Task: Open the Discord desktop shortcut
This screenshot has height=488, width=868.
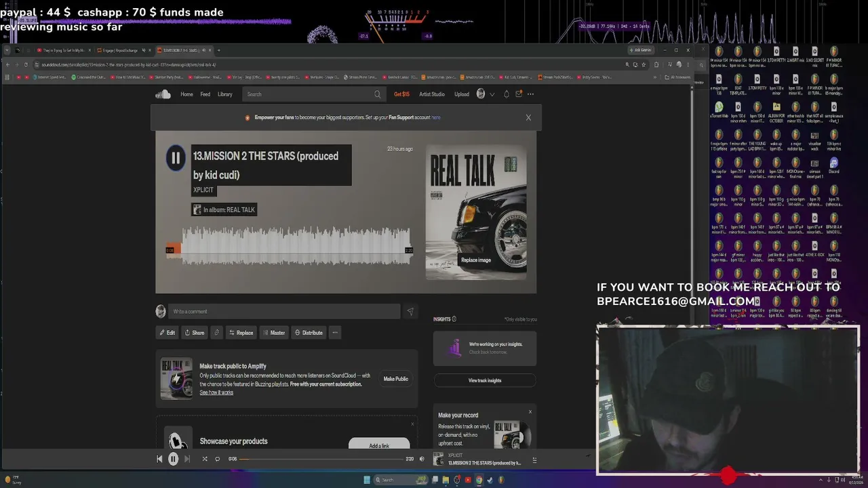Action: [834, 165]
